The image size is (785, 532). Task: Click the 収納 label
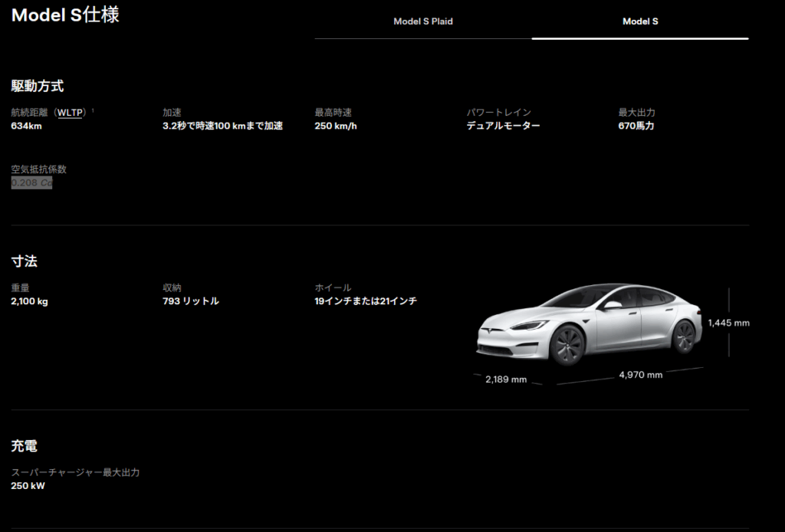coord(172,287)
